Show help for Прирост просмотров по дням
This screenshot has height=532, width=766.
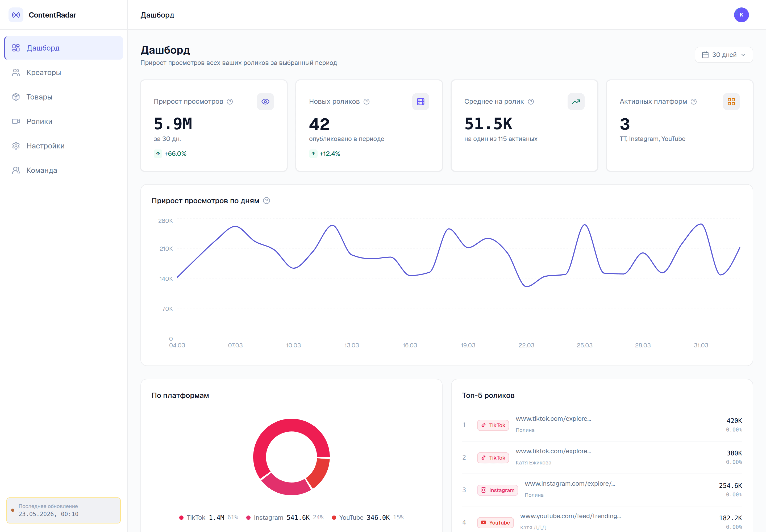(x=267, y=201)
